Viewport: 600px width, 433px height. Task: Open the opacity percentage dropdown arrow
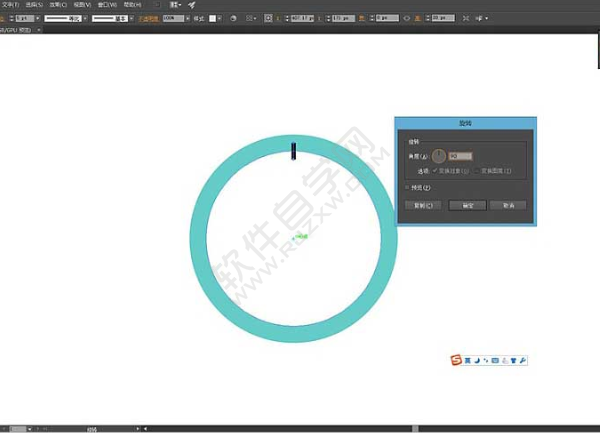[x=188, y=18]
